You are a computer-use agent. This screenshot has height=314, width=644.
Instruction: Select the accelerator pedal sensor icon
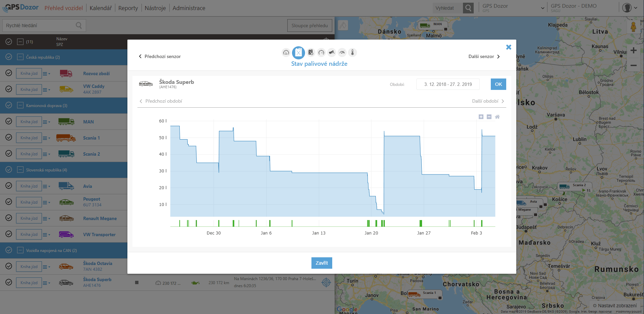click(x=332, y=52)
